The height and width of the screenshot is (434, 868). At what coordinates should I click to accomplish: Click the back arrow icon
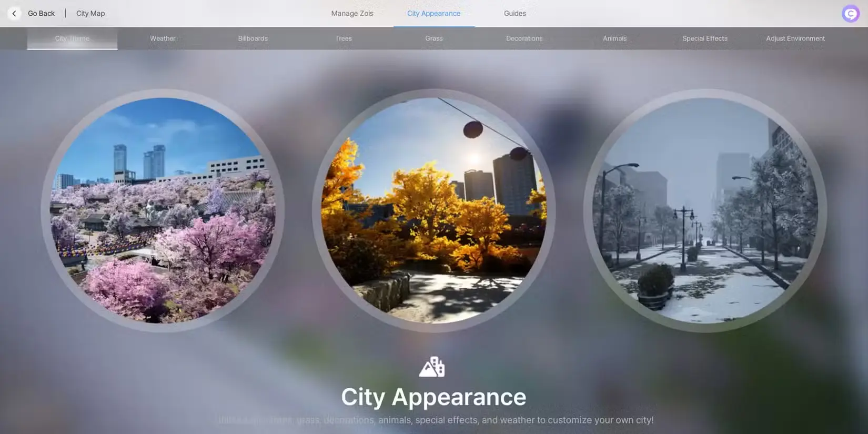[14, 13]
